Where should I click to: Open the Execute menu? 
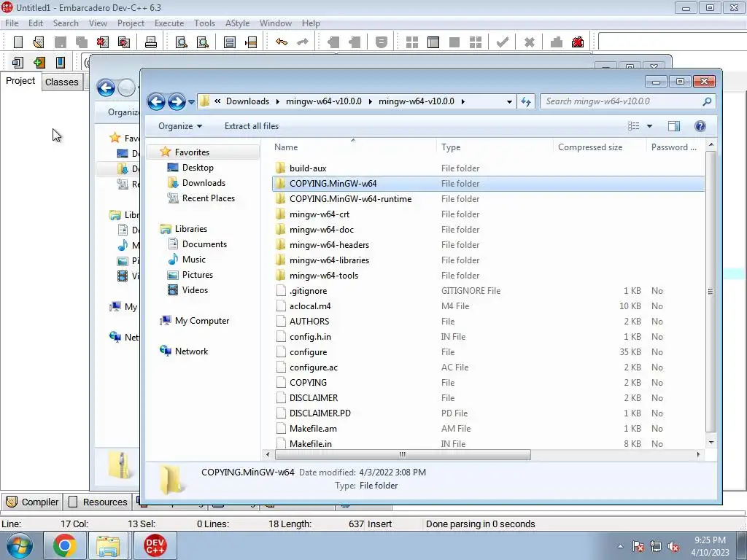pos(169,23)
